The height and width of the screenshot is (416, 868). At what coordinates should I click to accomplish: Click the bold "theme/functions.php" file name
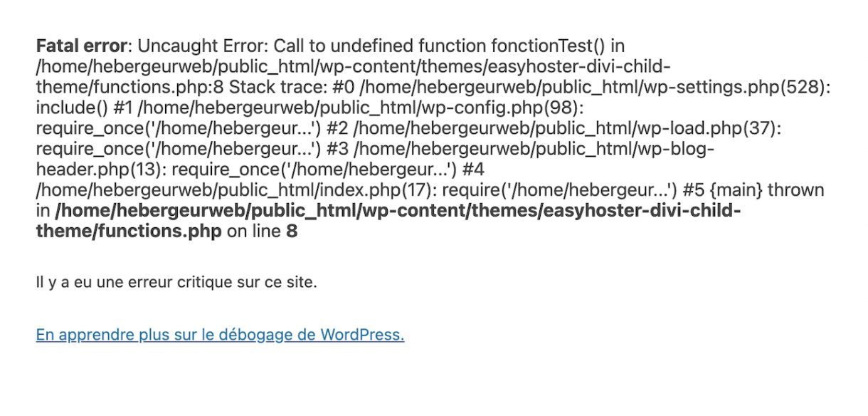129,232
